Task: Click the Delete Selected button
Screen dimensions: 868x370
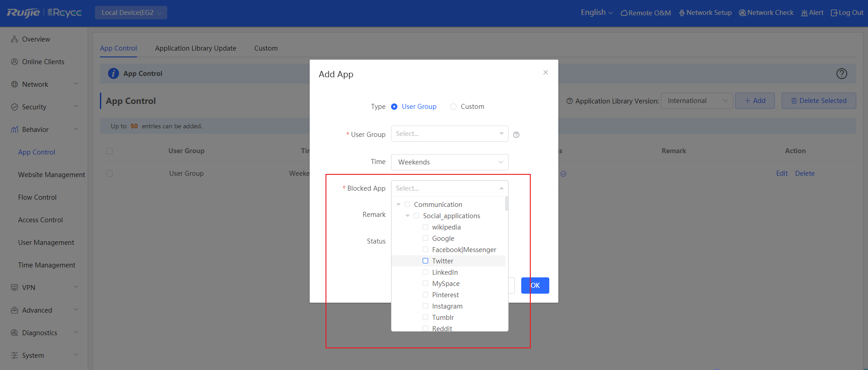Action: (x=819, y=101)
